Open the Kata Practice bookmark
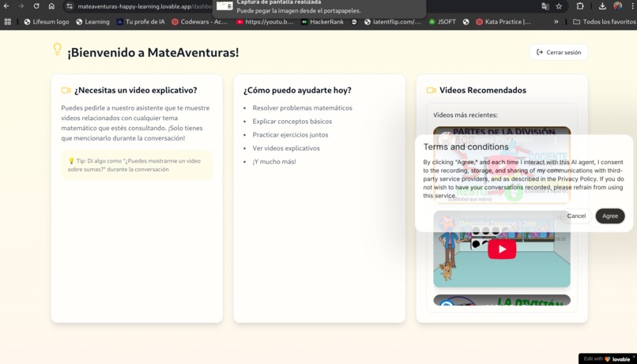This screenshot has height=364, width=637. pyautogui.click(x=503, y=22)
